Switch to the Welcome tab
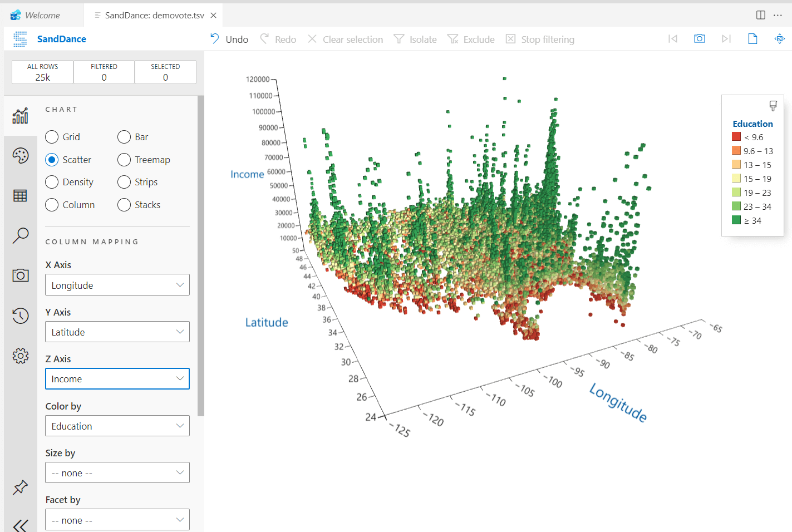This screenshot has height=532, width=792. [42, 16]
